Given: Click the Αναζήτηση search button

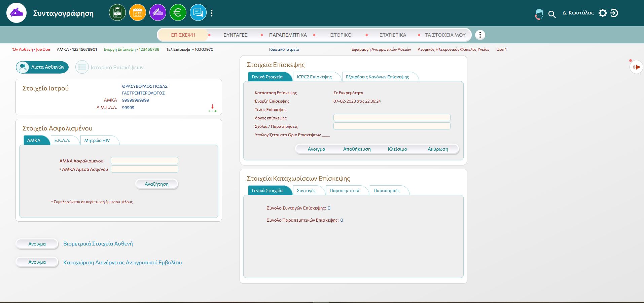Looking at the screenshot, I should pyautogui.click(x=157, y=184).
